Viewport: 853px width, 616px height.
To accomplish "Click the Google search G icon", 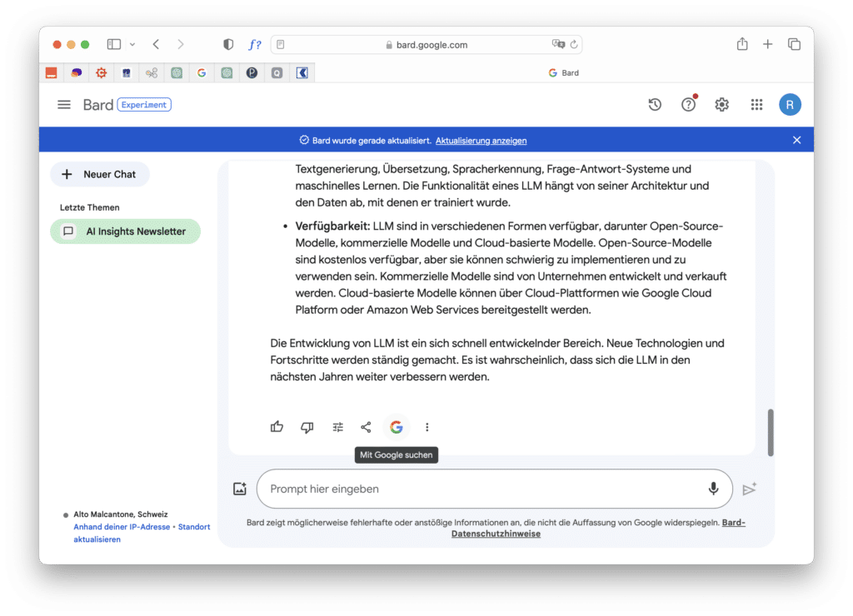I will (x=397, y=427).
